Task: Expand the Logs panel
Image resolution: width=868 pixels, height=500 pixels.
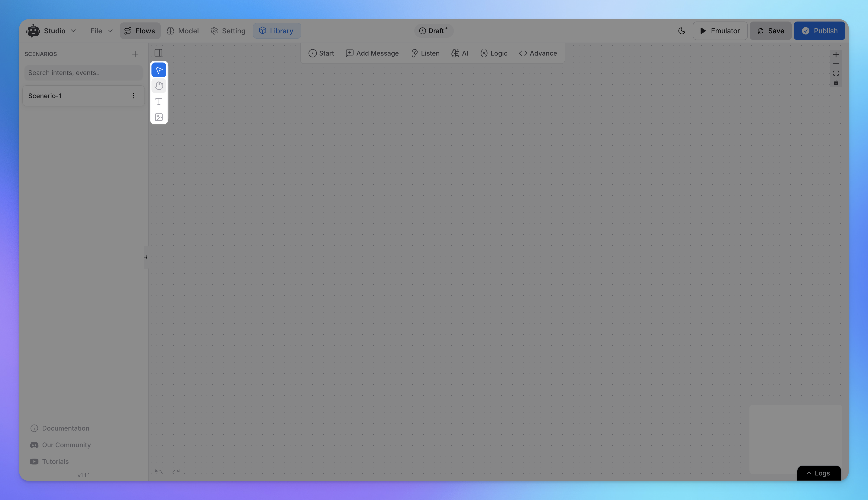Action: click(819, 473)
